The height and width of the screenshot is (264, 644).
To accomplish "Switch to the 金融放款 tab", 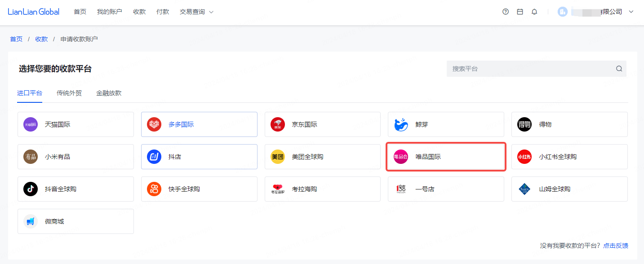I will tap(109, 93).
